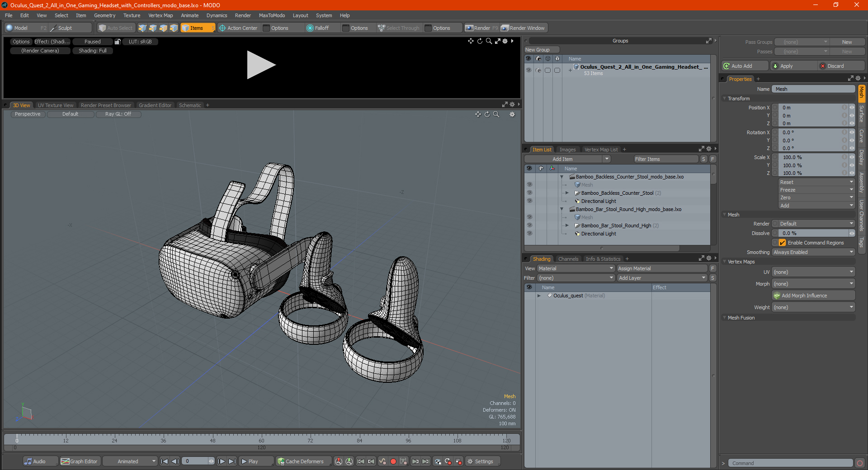The image size is (868, 470).
Task: Open Smoothing Always Enabled dropdown
Action: pos(813,252)
